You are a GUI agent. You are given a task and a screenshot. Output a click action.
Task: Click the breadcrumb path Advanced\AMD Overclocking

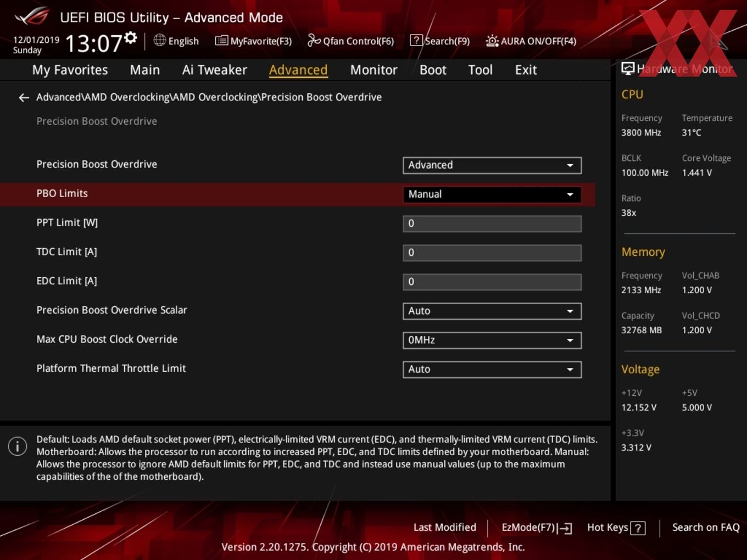[209, 97]
